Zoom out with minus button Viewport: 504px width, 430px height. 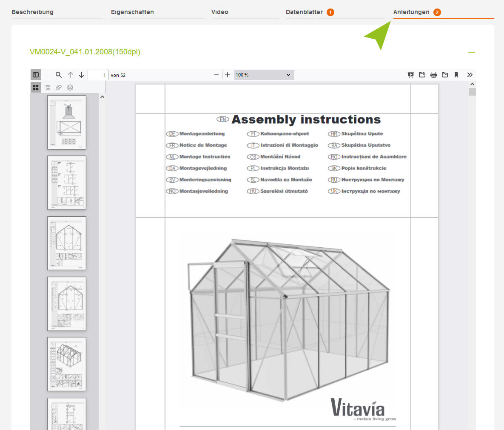pos(216,75)
